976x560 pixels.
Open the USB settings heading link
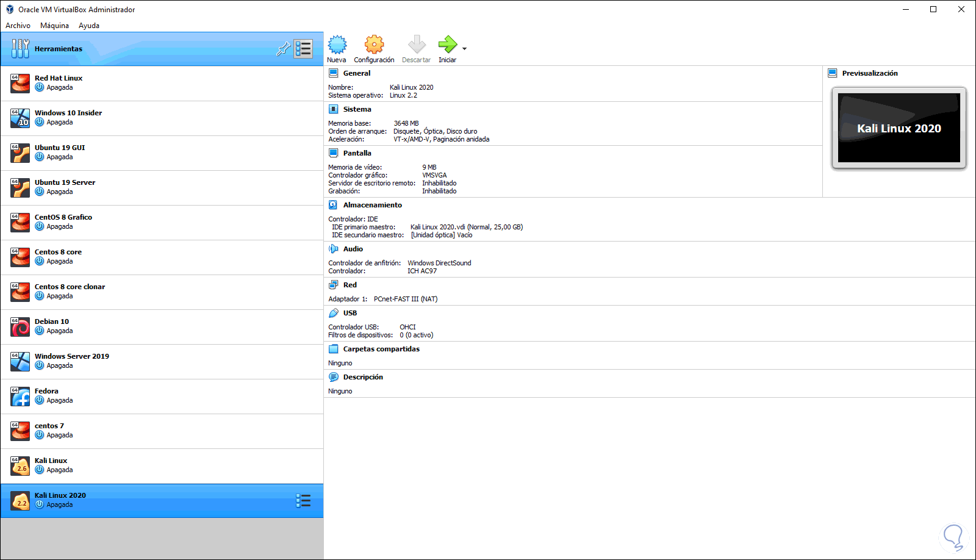pos(350,313)
